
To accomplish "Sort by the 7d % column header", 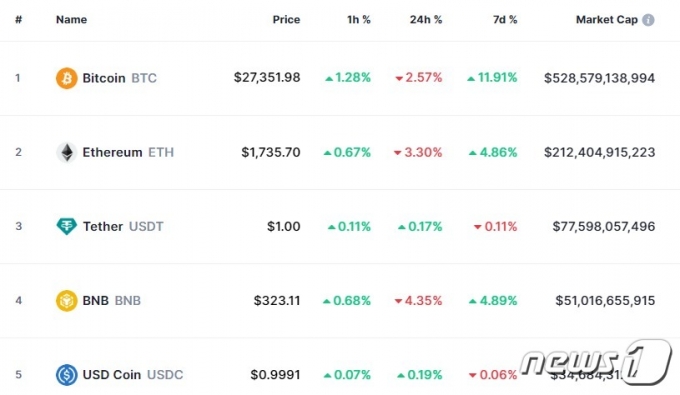I will 505,20.
